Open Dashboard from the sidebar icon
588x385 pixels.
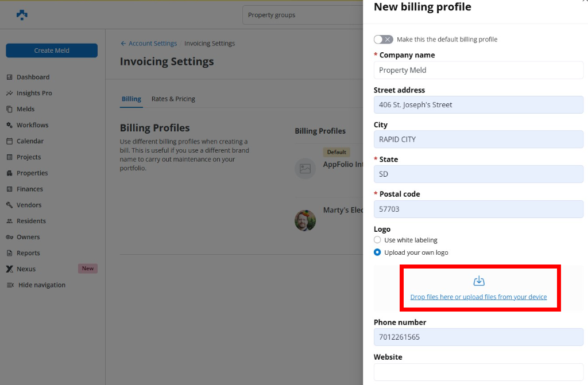[x=10, y=77]
